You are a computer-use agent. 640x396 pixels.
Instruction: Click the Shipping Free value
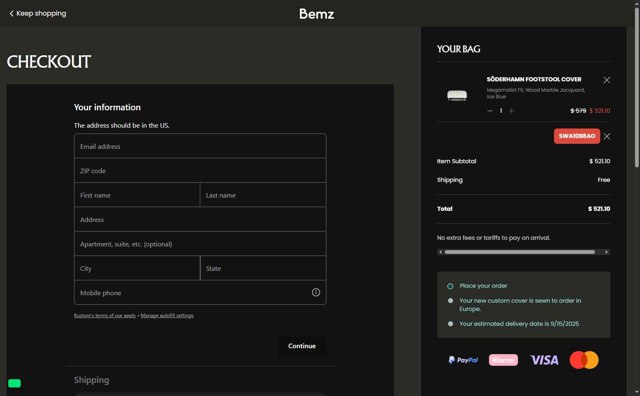pos(604,180)
